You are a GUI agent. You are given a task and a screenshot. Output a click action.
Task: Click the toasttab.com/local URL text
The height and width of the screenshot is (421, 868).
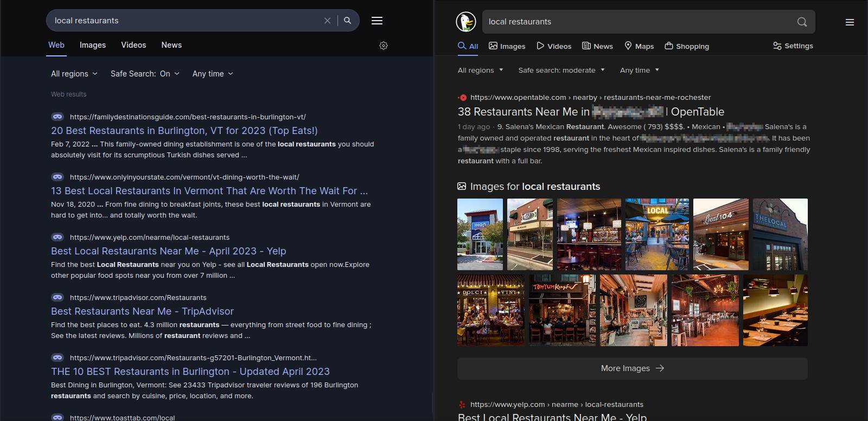click(x=123, y=418)
